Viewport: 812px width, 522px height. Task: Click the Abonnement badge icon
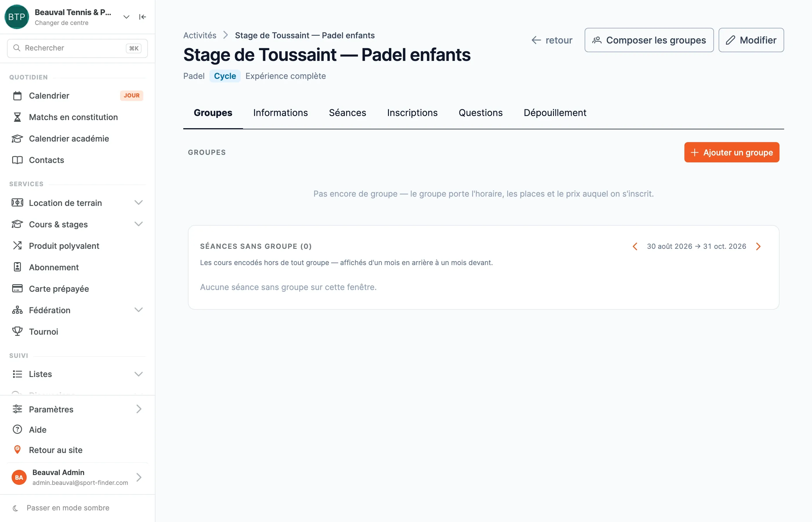(17, 267)
